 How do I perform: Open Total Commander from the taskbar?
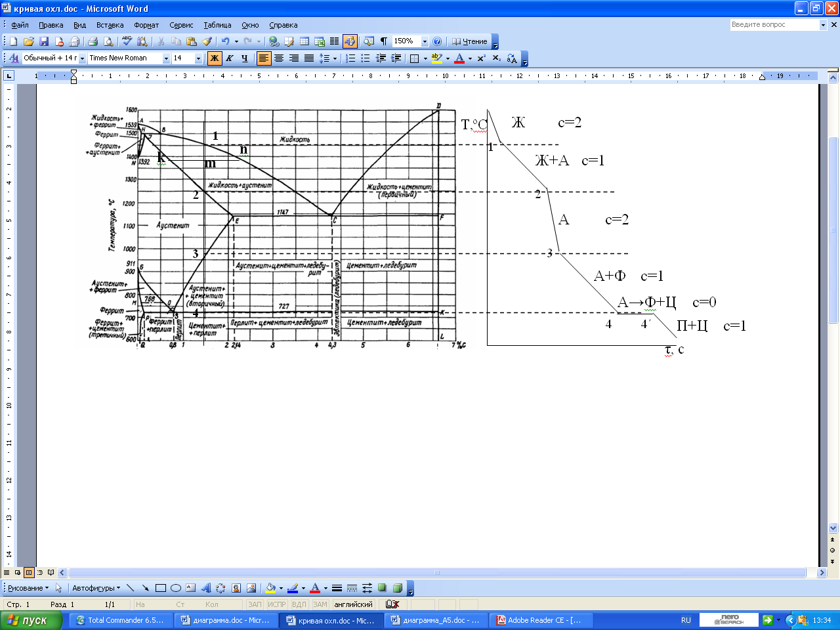(122, 620)
